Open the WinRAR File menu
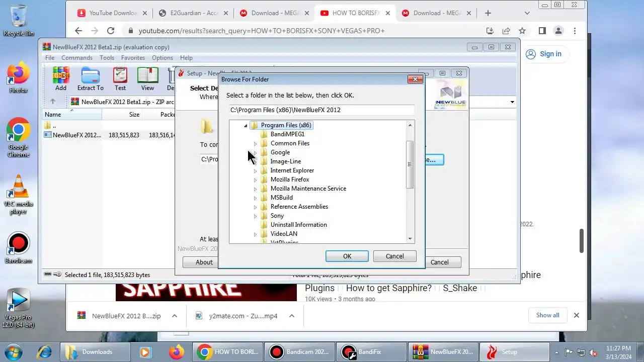Screen dimensions: 644x362 click(x=50, y=58)
